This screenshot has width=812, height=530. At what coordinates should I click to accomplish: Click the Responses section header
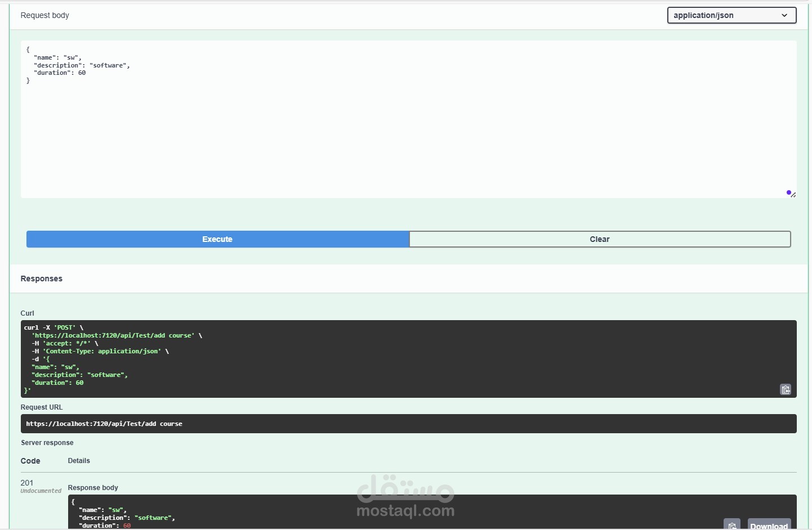[x=41, y=278]
